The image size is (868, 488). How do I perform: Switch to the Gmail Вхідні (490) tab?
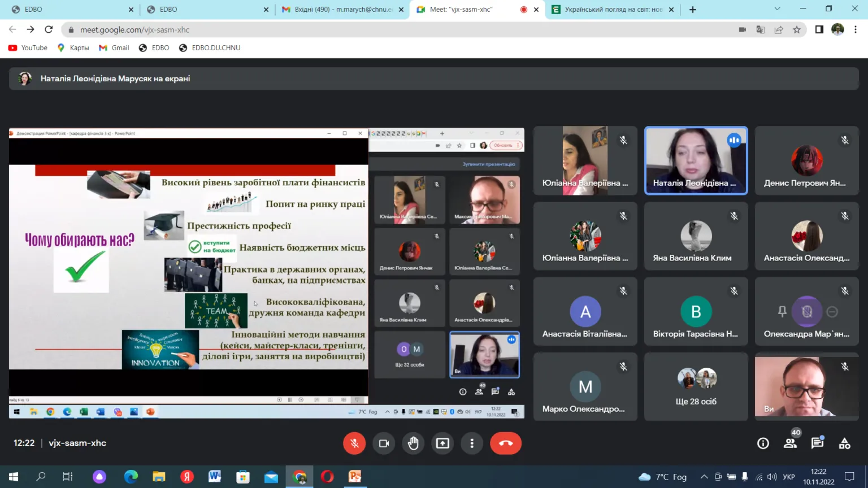pos(342,10)
